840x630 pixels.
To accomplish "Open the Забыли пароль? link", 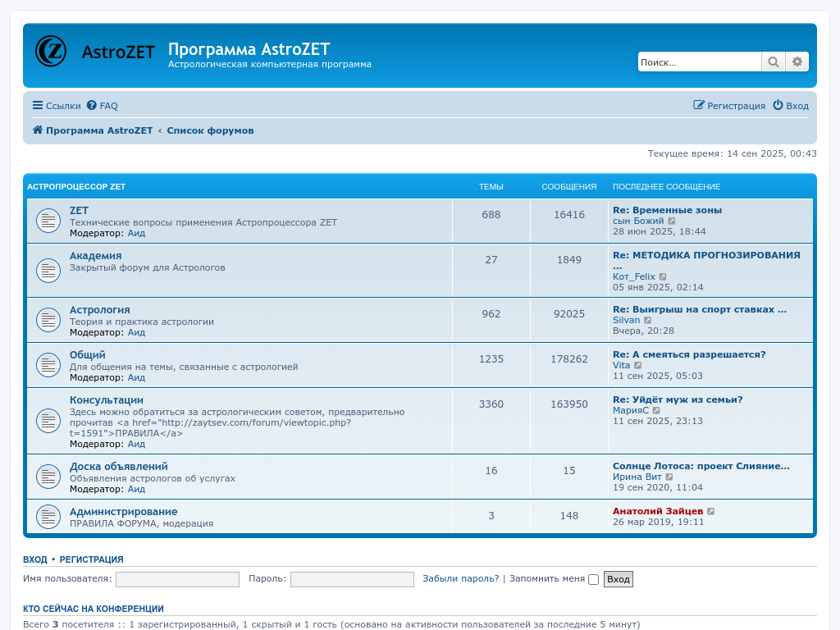I will 460,579.
